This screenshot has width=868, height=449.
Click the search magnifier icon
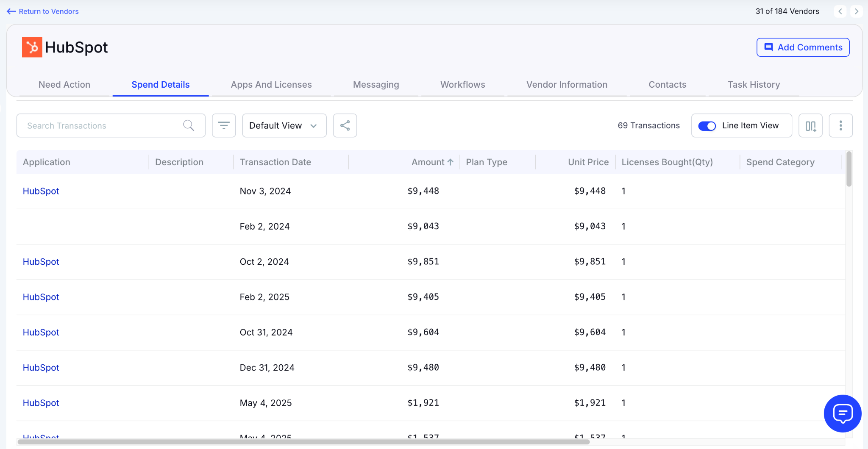tap(189, 125)
